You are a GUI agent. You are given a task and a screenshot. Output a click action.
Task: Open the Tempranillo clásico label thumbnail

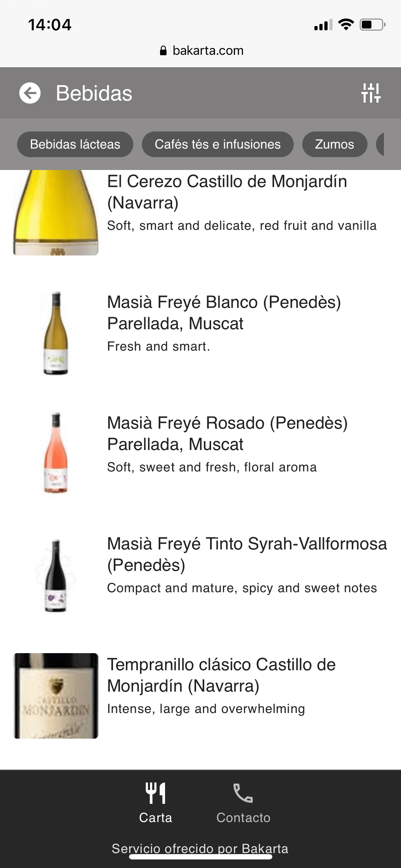(56, 696)
